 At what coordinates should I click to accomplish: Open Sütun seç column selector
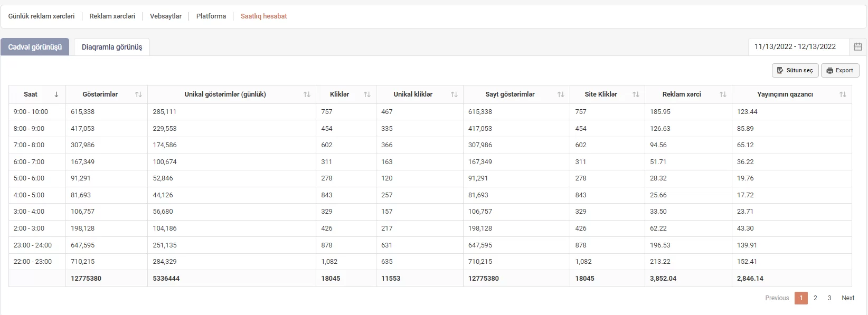point(795,70)
